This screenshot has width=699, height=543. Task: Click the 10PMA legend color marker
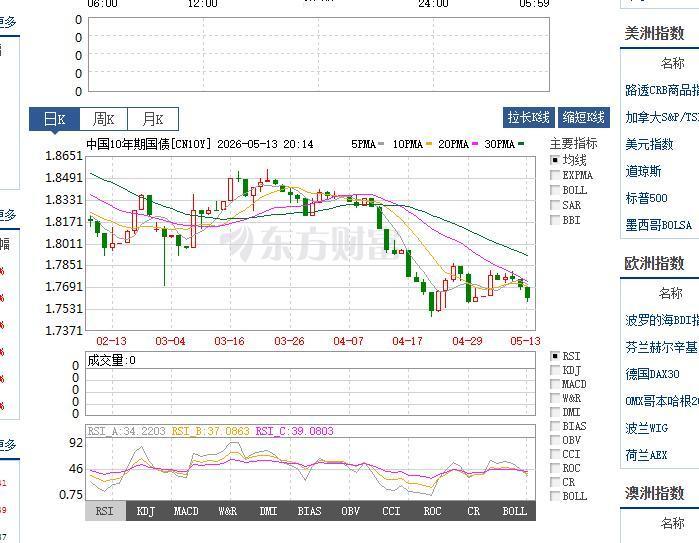click(x=429, y=144)
